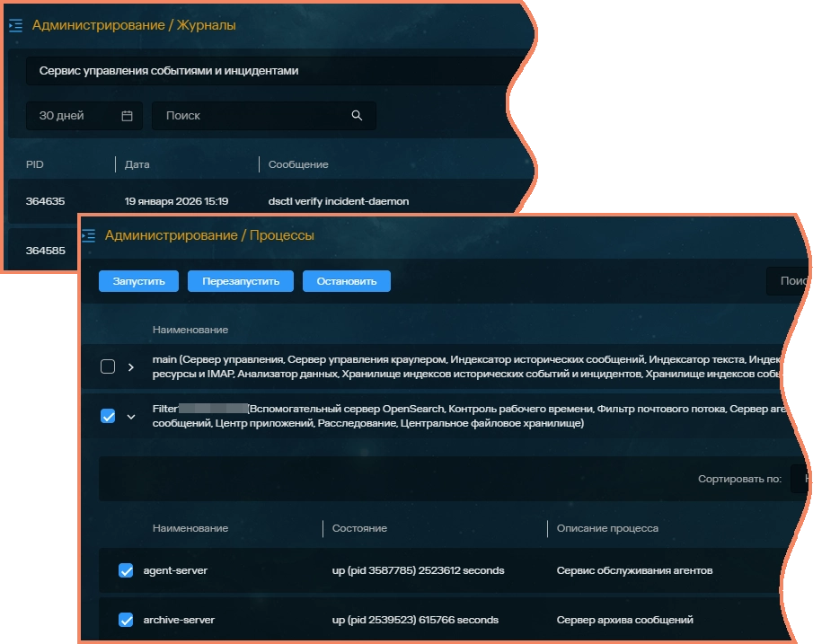Click into the Поиск field in Журналы
This screenshot has width=813, height=644.
(x=252, y=116)
